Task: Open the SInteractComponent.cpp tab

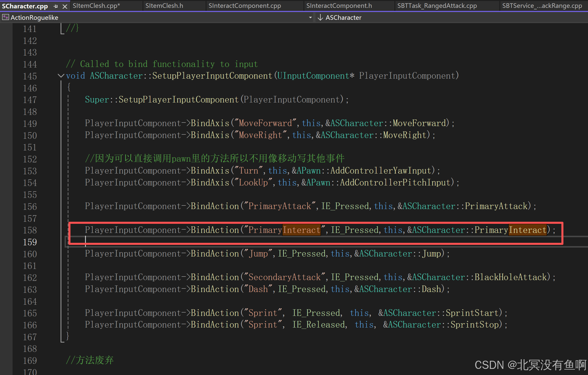Action: click(245, 6)
